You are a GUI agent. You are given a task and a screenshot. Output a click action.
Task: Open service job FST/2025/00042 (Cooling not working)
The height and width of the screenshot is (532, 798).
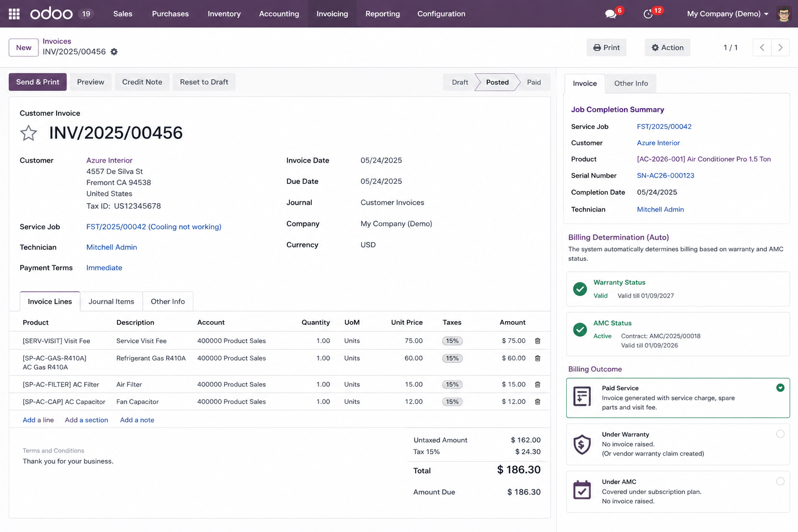point(154,227)
